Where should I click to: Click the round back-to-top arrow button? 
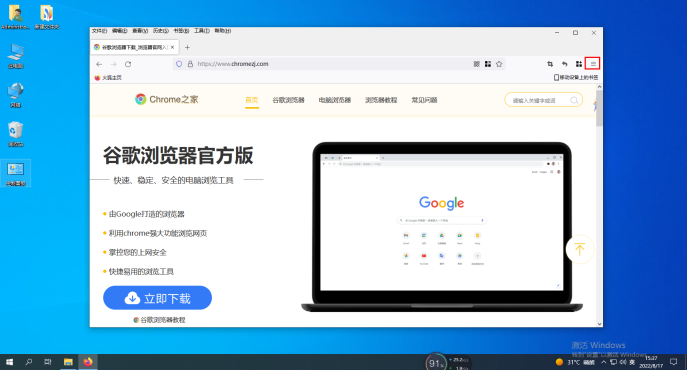tap(580, 249)
